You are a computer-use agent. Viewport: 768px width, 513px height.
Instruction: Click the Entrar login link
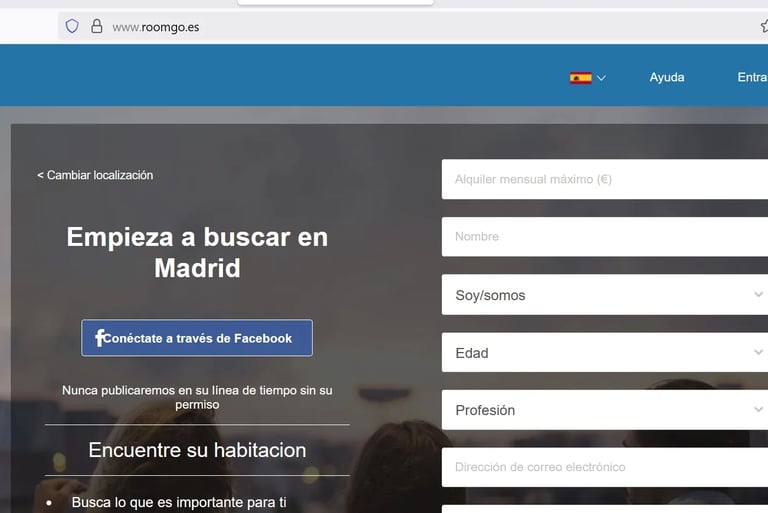(x=752, y=77)
